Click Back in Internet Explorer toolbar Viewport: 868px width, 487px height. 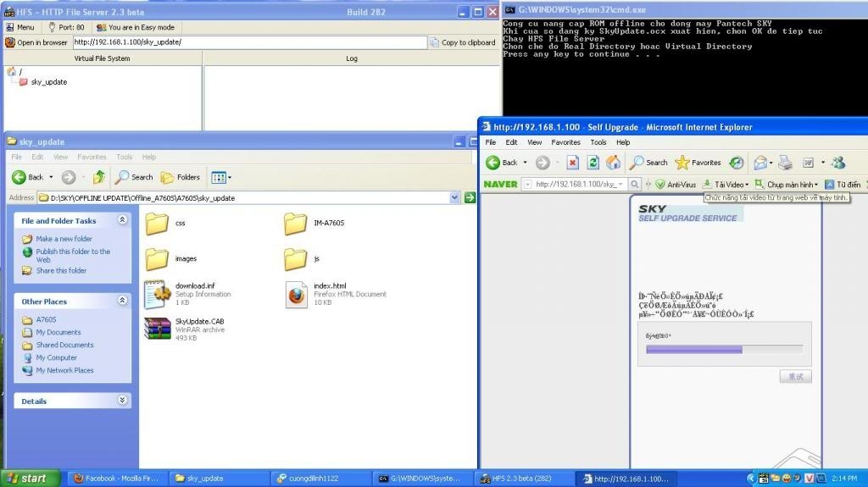[502, 162]
